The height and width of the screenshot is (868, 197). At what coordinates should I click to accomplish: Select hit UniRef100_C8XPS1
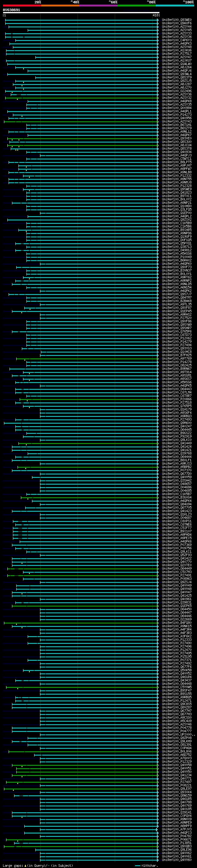(177, 521)
